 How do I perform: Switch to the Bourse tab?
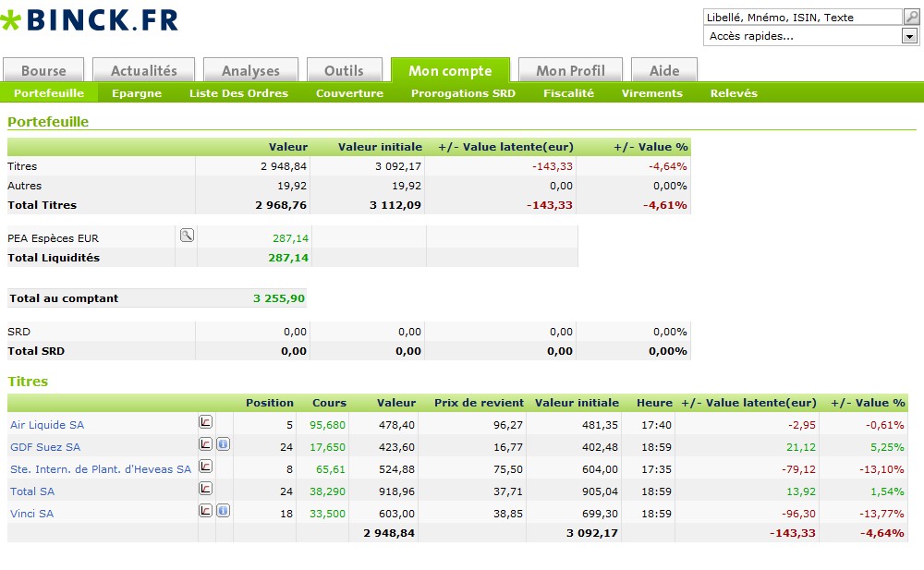point(43,70)
